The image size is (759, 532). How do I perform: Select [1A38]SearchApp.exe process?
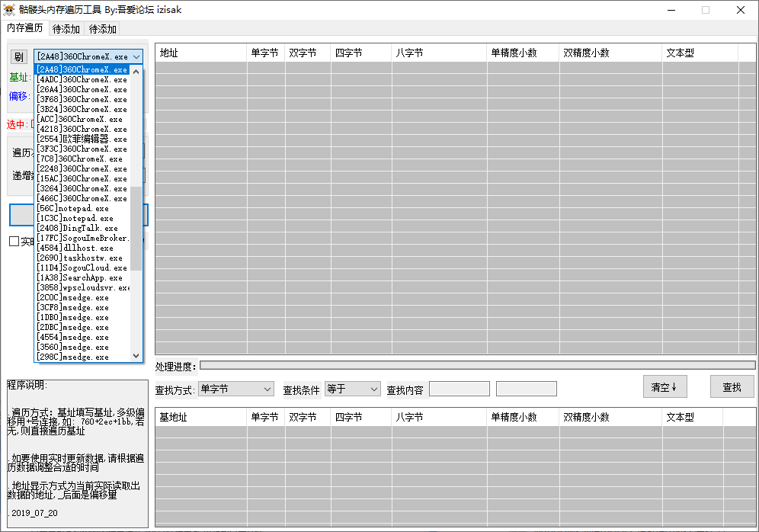coord(80,277)
